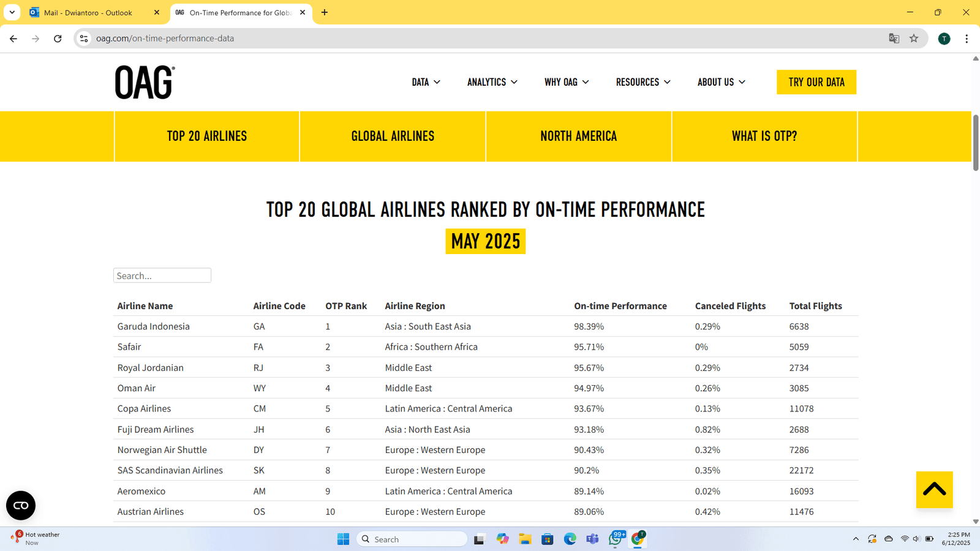Open the tab search dropdown arrow
The width and height of the screenshot is (980, 551).
[12, 12]
